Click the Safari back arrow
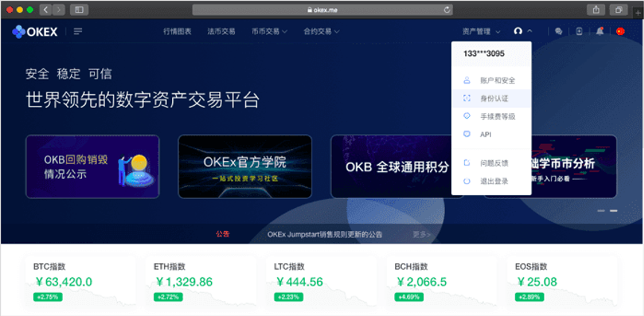Image resolution: width=644 pixels, height=316 pixels. 45,10
